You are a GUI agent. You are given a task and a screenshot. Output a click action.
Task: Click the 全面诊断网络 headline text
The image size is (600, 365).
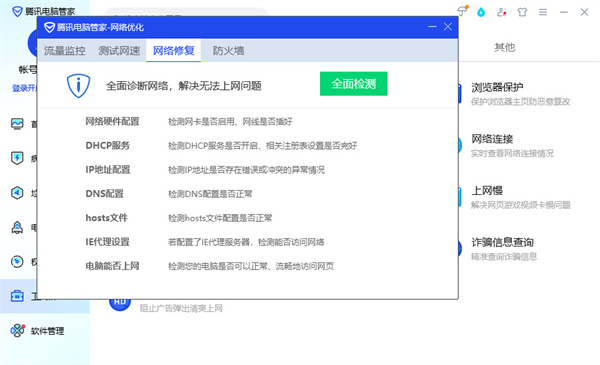(184, 86)
